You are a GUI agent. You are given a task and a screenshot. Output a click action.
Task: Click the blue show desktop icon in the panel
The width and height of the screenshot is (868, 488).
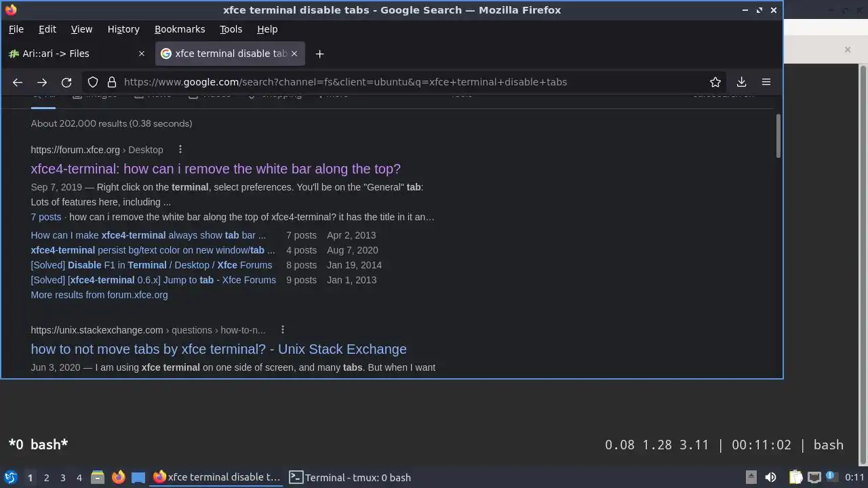pyautogui.click(x=138, y=477)
